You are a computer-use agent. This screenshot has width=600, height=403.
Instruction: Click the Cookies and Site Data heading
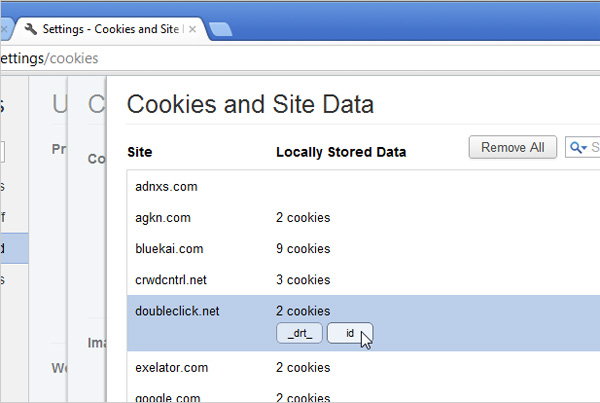[x=250, y=103]
